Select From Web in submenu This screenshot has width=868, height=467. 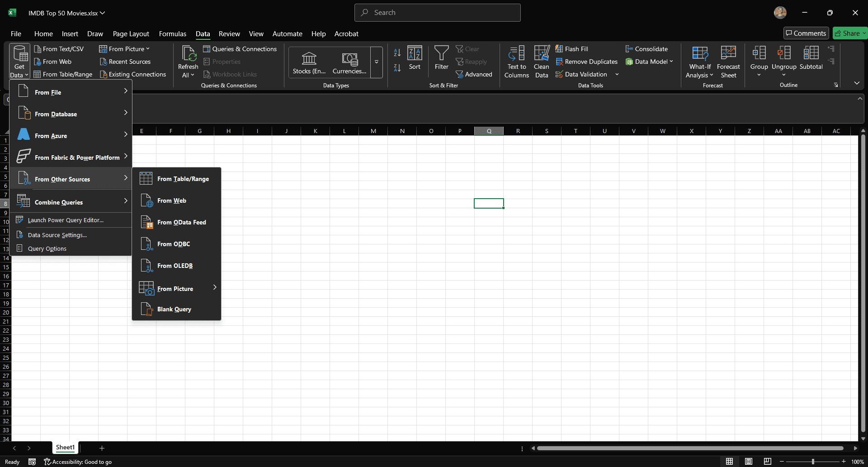176,200
